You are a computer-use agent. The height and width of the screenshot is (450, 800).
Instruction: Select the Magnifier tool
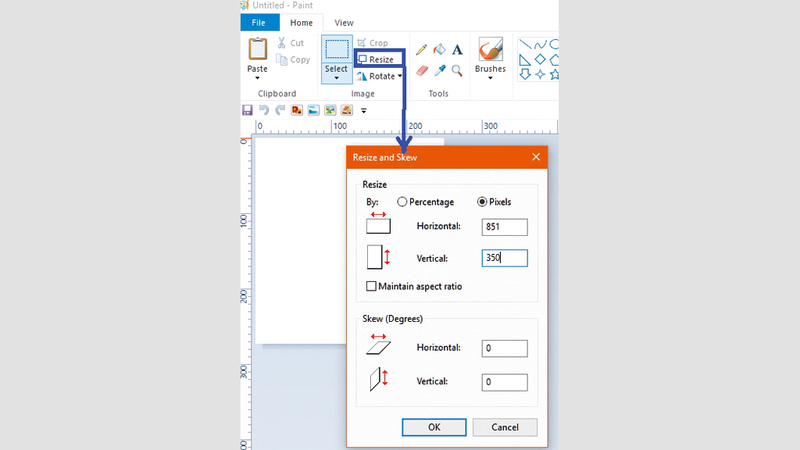tap(457, 71)
